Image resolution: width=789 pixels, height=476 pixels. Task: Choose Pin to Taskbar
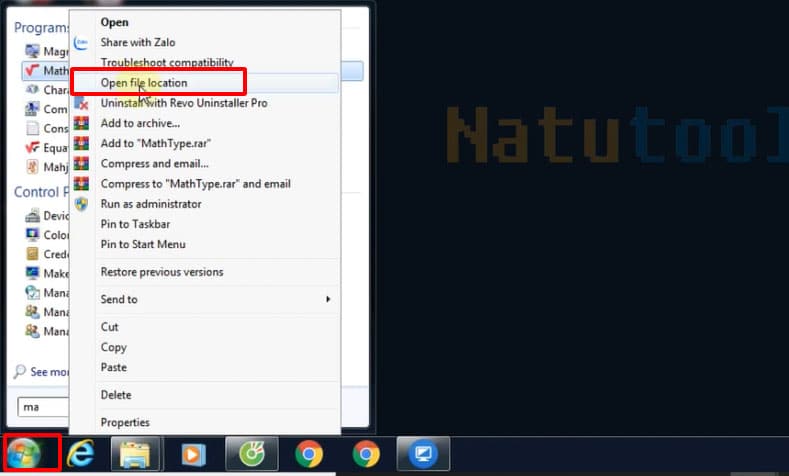point(135,224)
